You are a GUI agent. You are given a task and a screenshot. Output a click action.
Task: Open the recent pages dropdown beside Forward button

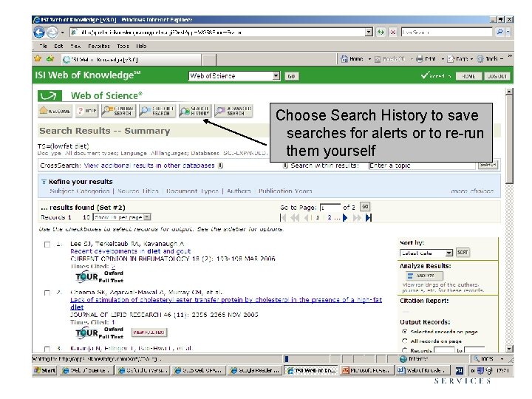point(62,33)
